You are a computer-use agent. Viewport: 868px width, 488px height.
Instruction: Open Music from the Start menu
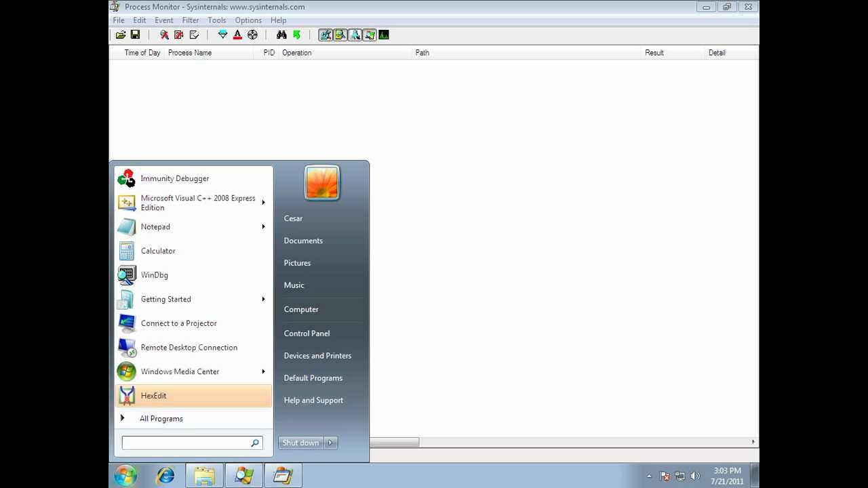[294, 285]
